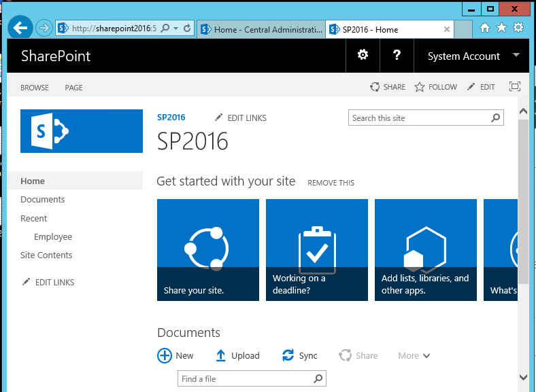The height and width of the screenshot is (392, 536).
Task: Click Recent in the quick launch
Action: click(x=33, y=219)
